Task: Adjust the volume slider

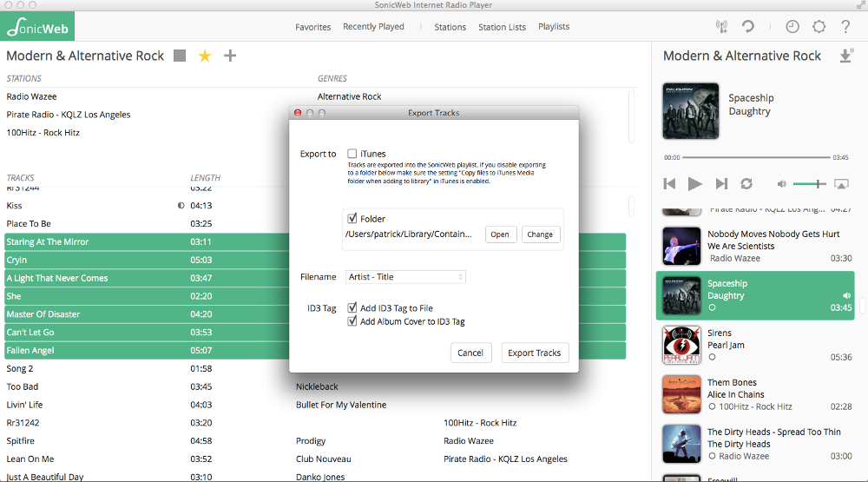Action: coord(808,184)
